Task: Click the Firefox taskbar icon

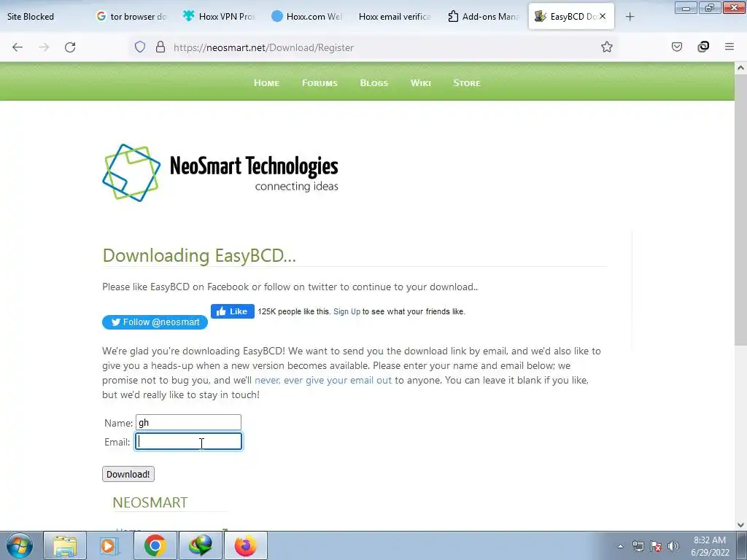Action: click(245, 545)
